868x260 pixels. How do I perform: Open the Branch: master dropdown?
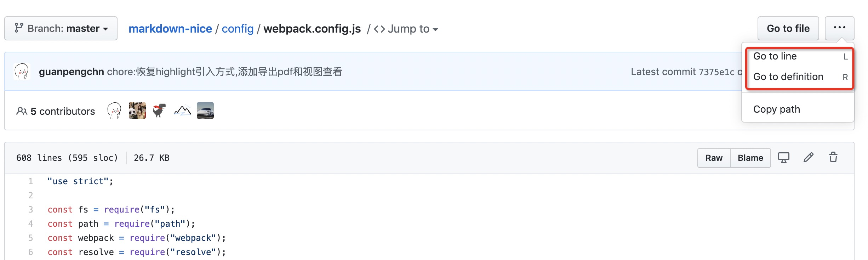coord(61,28)
